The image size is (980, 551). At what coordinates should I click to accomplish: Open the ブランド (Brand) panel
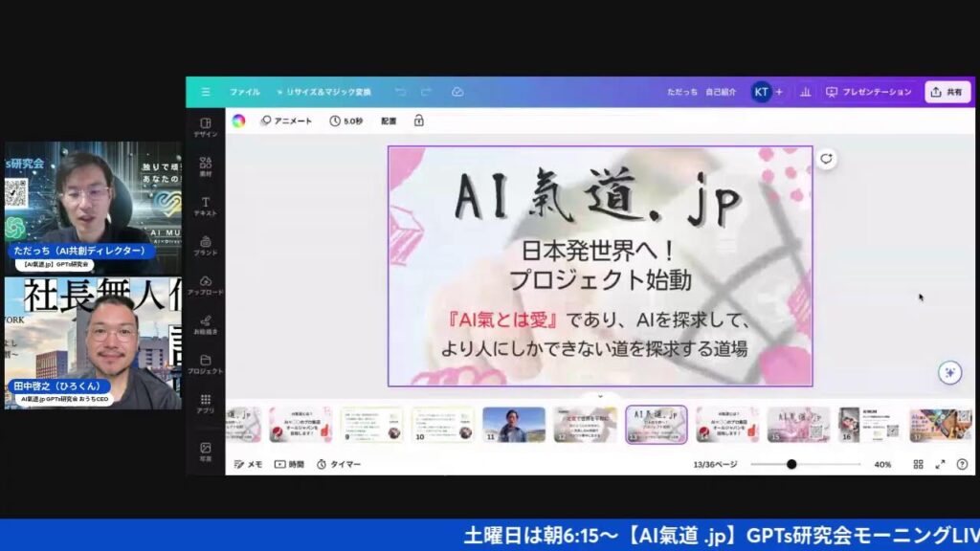pos(205,246)
